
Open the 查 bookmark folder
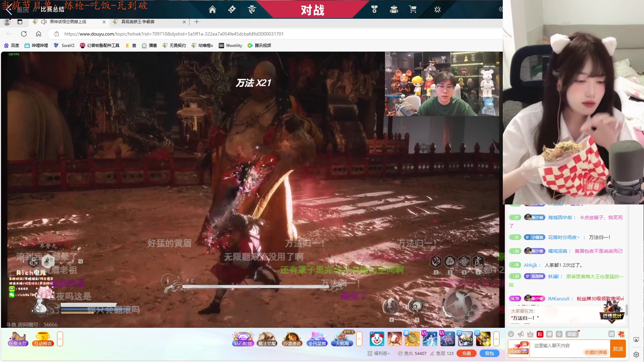[131, 46]
